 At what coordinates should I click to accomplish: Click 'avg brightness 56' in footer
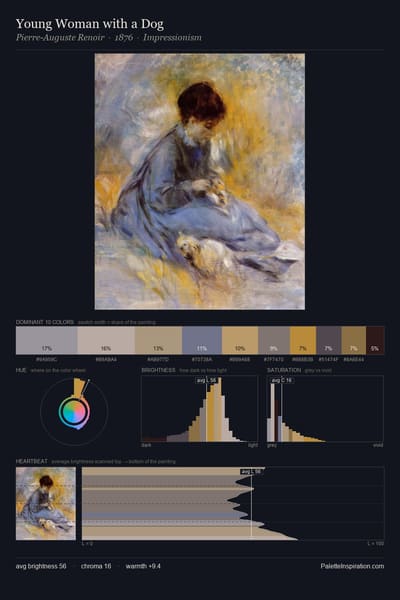(x=41, y=566)
